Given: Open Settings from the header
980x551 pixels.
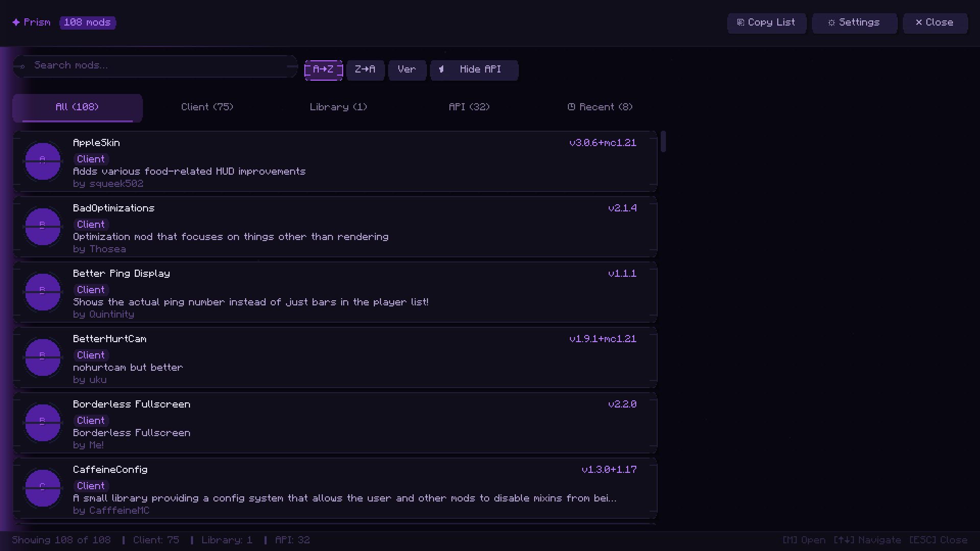Looking at the screenshot, I should point(854,23).
